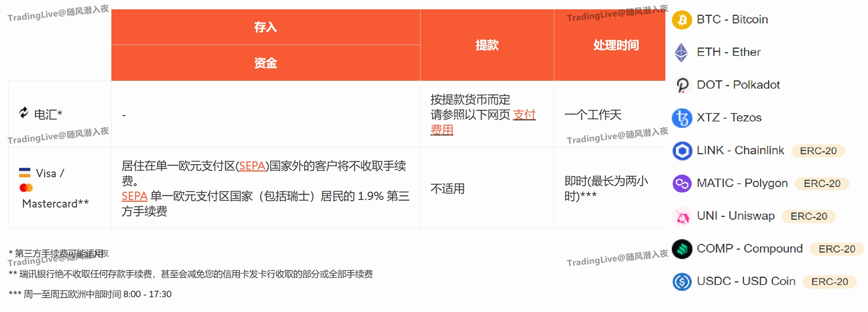Select USDC - USD Coin text
Viewport: 868px width, 312px height.
pos(746,281)
